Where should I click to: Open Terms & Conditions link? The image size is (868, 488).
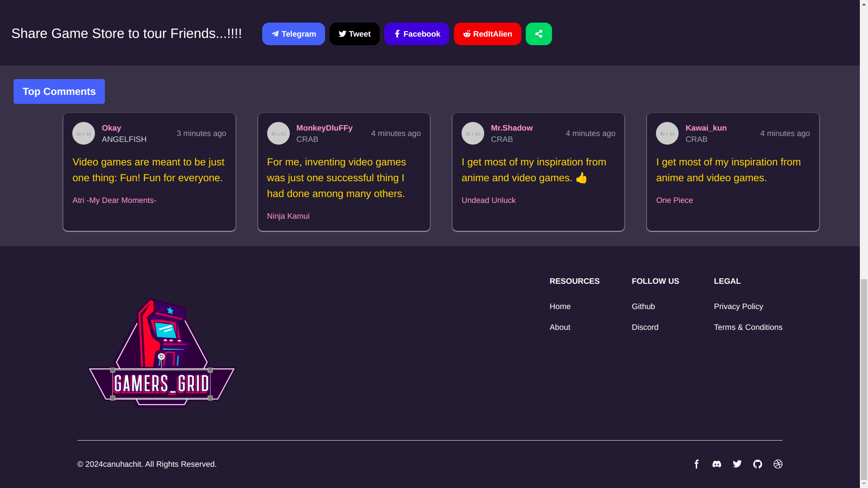point(748,327)
